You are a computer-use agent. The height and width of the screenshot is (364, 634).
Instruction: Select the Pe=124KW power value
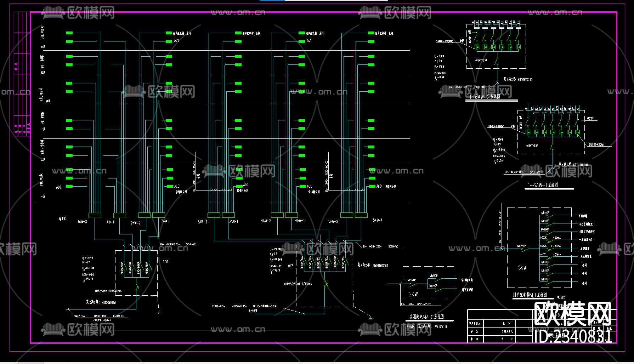88,258
